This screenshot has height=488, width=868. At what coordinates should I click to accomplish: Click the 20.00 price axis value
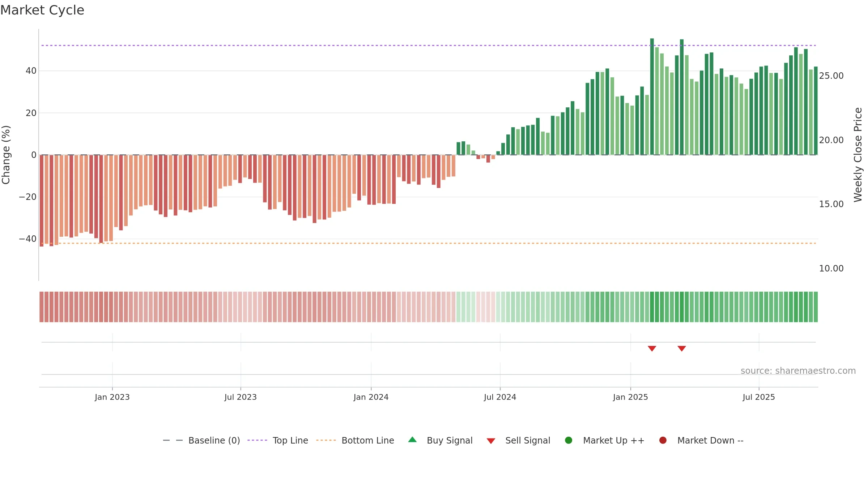831,140
